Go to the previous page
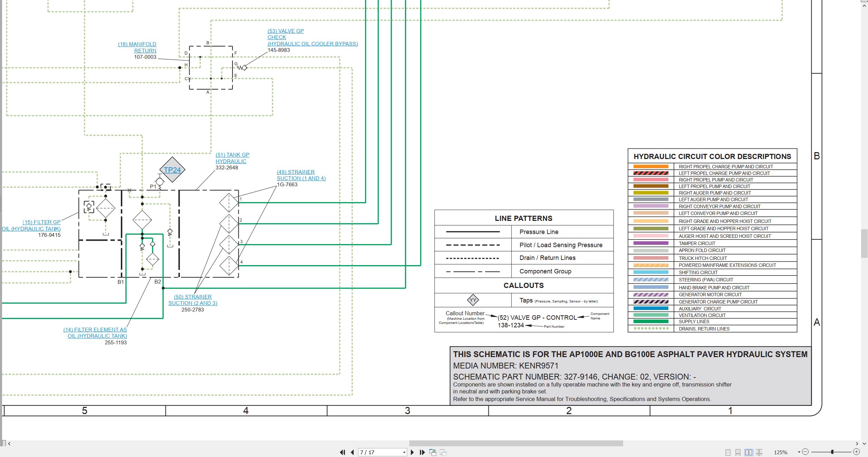This screenshot has height=457, width=868. 352,452
